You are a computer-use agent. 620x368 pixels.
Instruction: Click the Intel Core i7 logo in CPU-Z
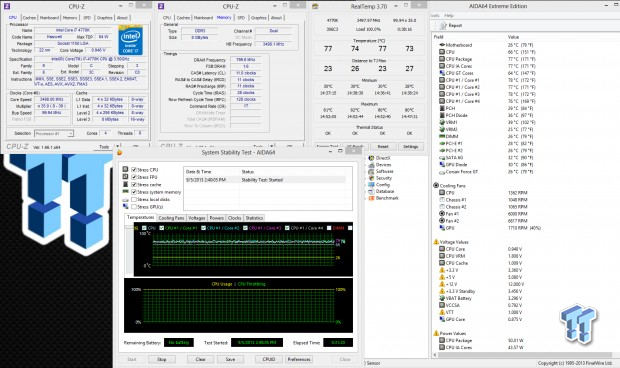[130, 40]
